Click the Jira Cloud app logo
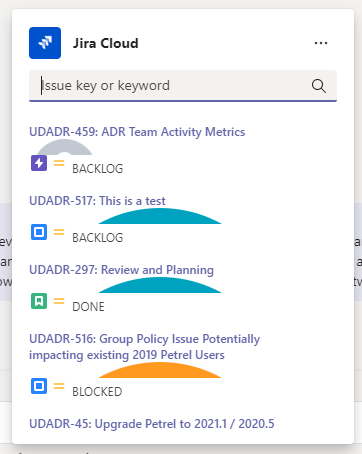 pos(45,43)
